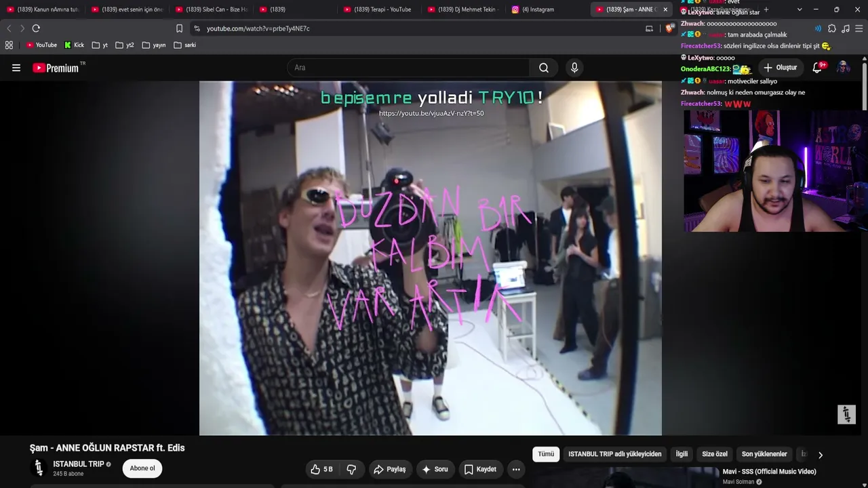868x488 pixels.
Task: Open YouTube notifications bell
Action: 817,68
